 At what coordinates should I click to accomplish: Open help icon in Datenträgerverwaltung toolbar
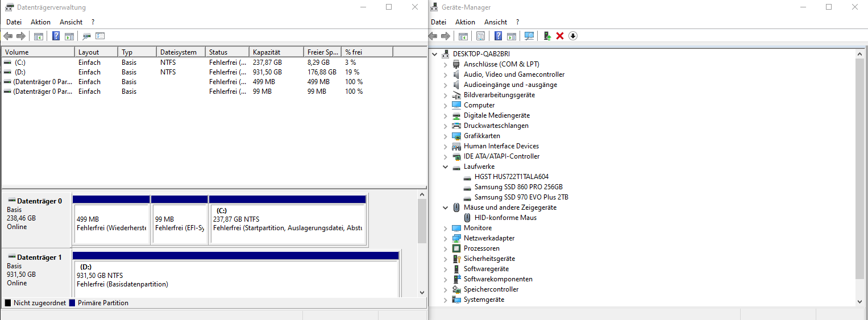click(56, 36)
